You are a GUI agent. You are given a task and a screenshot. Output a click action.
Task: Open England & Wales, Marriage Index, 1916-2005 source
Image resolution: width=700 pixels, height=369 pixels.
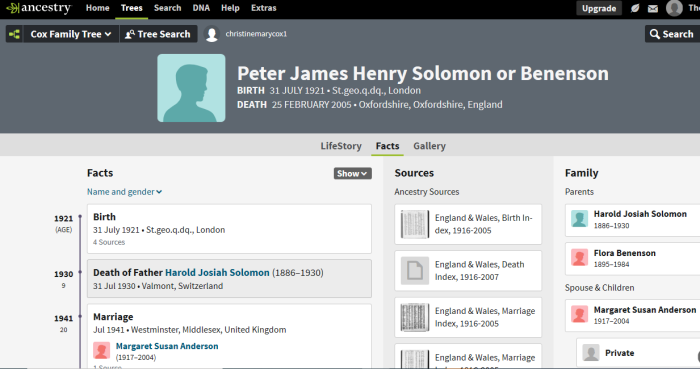[x=468, y=317]
